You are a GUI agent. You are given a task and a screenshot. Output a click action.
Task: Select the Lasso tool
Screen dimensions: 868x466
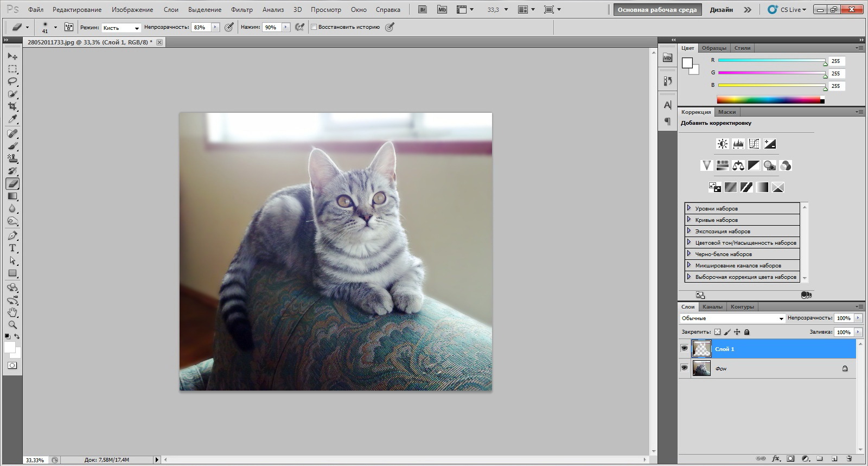[12, 81]
